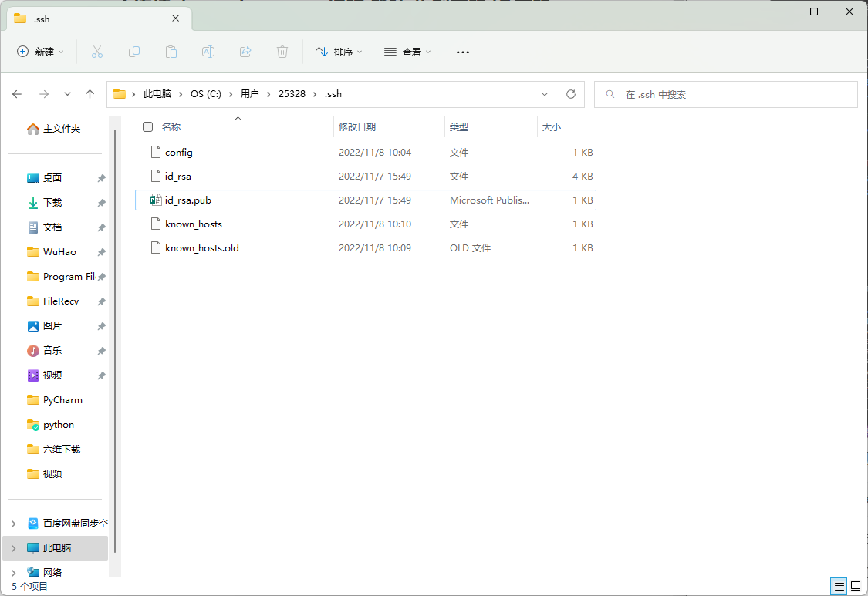868x596 pixels.
Task: Expand the 百度网盘同步空间 tree node
Action: (14, 524)
